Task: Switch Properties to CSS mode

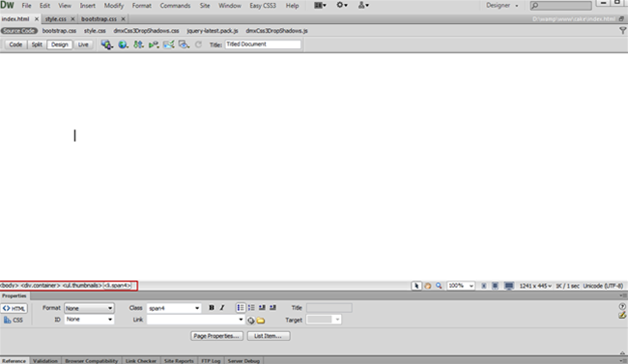Action: [14, 320]
